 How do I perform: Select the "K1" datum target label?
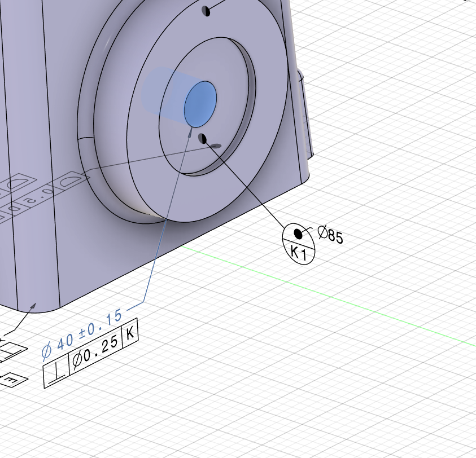click(299, 253)
